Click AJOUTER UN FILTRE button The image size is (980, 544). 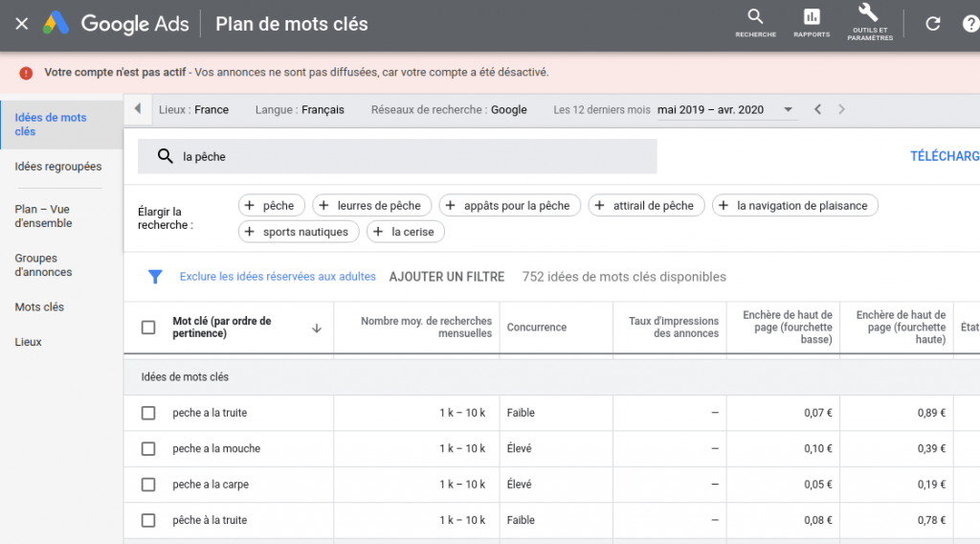click(446, 277)
